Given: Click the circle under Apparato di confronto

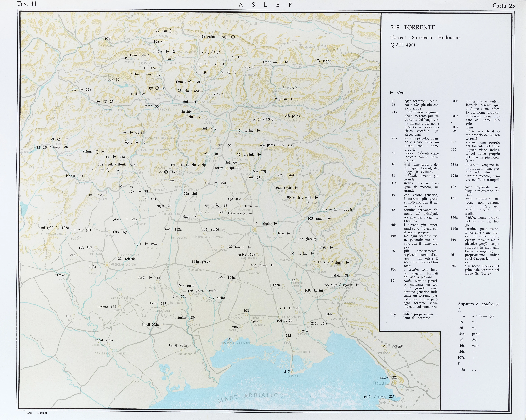Looking at the screenshot, I should (x=459, y=310).
